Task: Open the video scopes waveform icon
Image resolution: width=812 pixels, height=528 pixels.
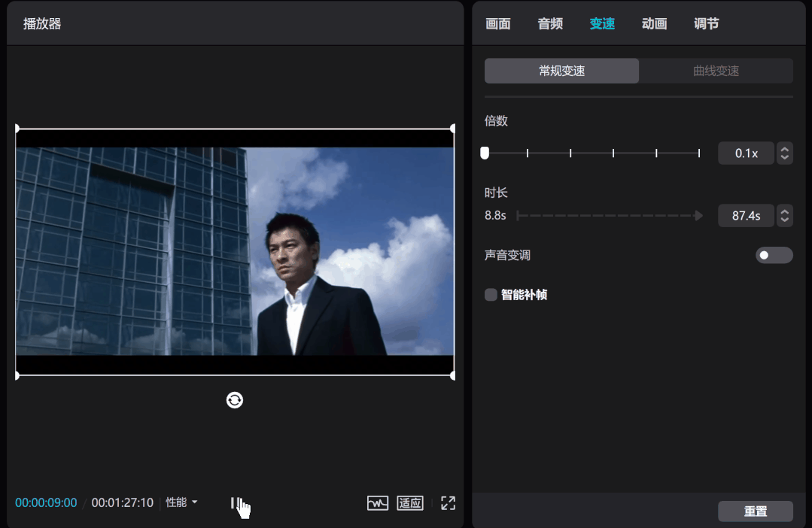Action: click(378, 502)
